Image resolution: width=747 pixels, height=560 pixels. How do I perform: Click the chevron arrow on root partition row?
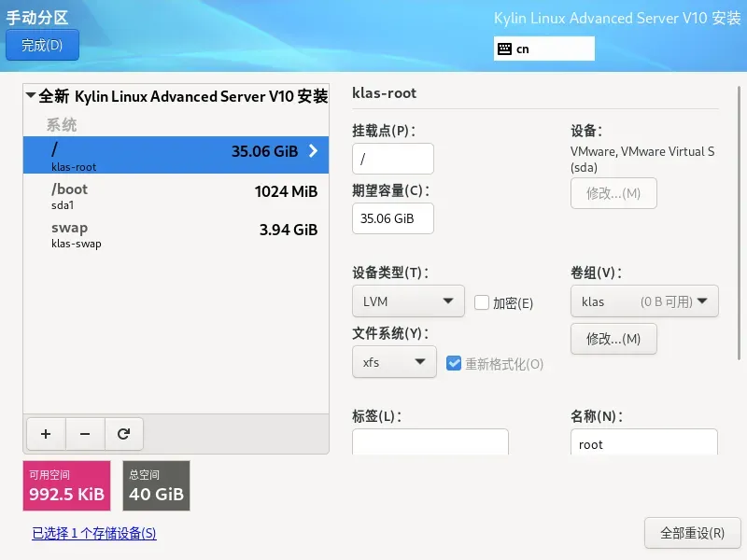(x=314, y=151)
